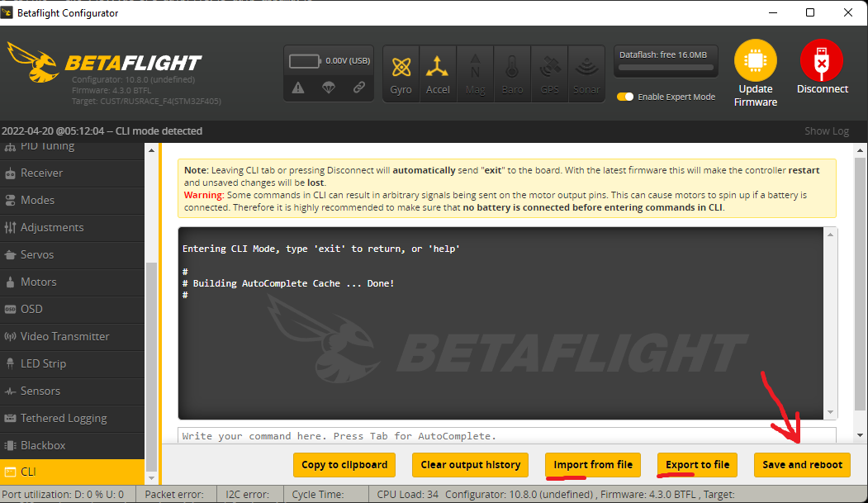Click the failsafe parachute icon
Viewport: 868px width, 503px height.
[329, 88]
